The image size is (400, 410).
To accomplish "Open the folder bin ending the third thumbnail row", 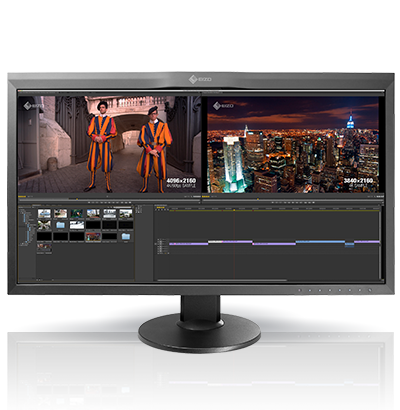I will click(x=126, y=237).
